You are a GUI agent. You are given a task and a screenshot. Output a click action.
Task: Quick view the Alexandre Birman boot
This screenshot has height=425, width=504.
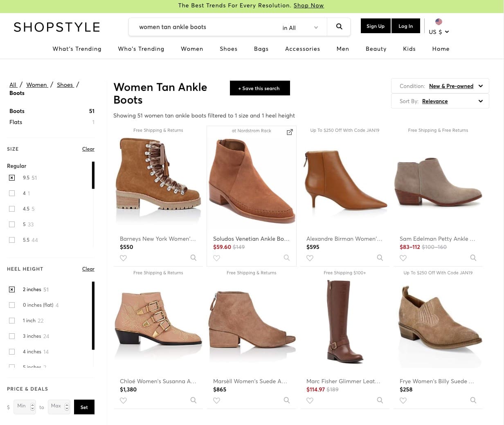click(380, 258)
